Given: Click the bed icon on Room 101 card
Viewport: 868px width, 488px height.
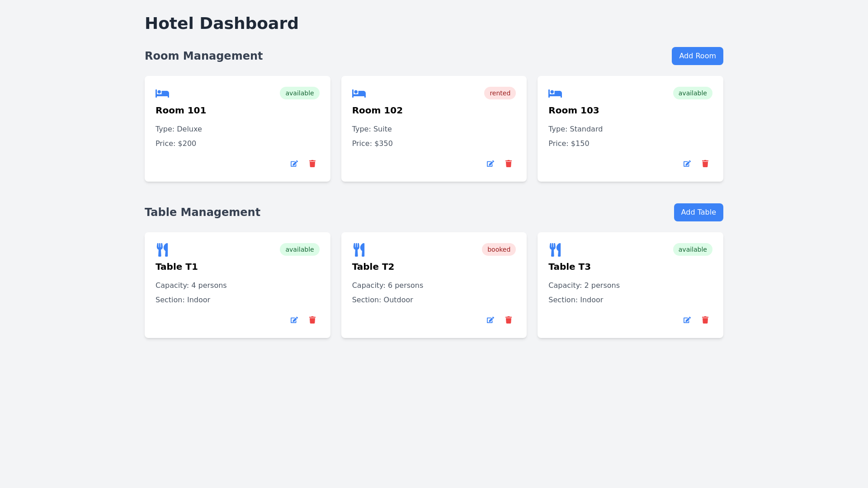Looking at the screenshot, I should [x=162, y=94].
